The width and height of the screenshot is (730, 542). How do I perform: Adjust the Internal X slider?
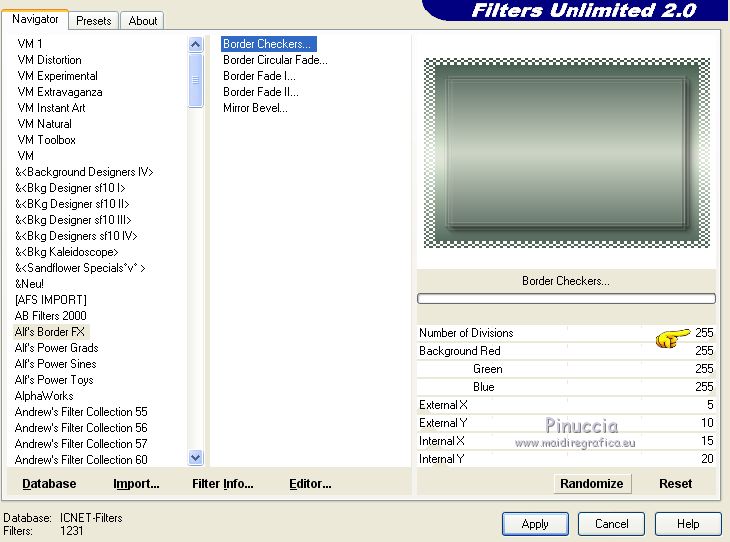tap(566, 441)
